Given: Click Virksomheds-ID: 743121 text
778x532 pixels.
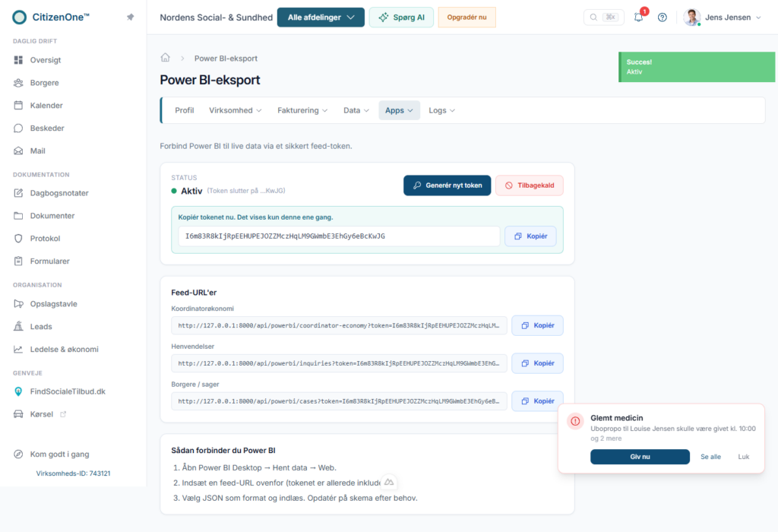Looking at the screenshot, I should click(x=73, y=473).
